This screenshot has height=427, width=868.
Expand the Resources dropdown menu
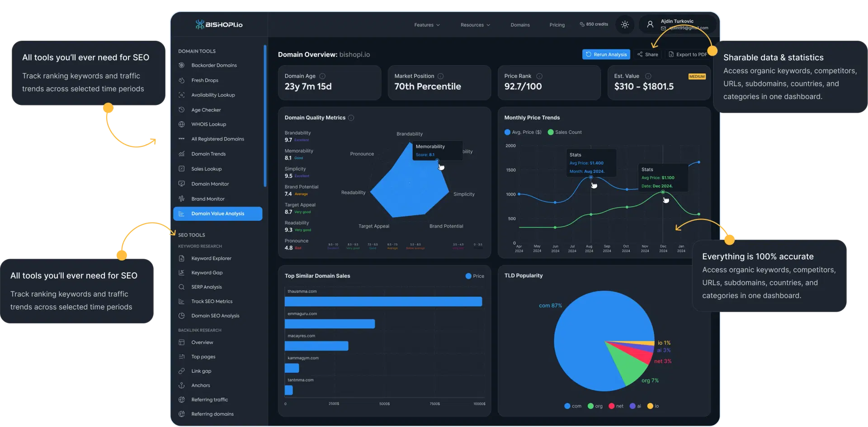tap(475, 25)
